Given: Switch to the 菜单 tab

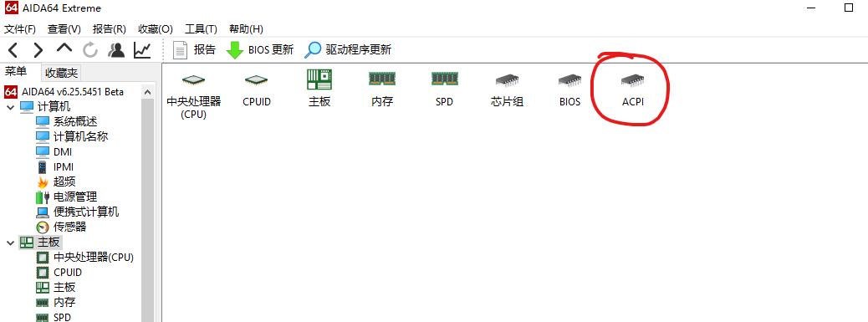Looking at the screenshot, I should [16, 71].
